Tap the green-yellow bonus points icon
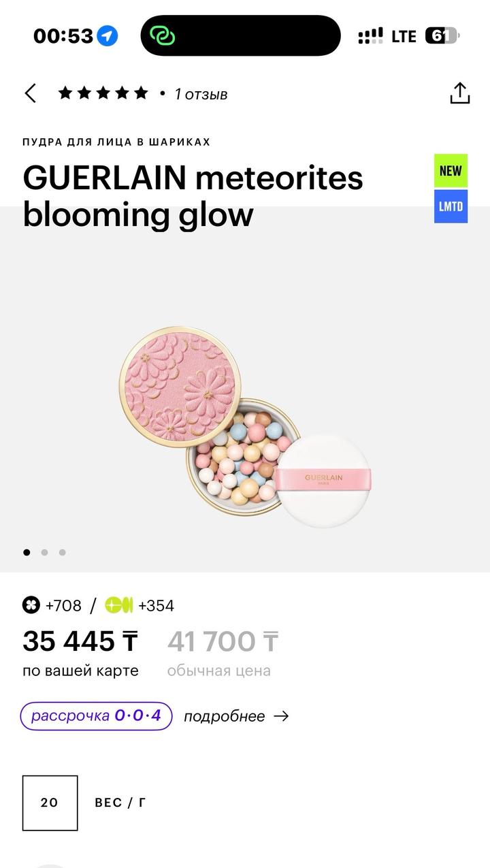Screen dimensions: 490x868 tap(119, 605)
